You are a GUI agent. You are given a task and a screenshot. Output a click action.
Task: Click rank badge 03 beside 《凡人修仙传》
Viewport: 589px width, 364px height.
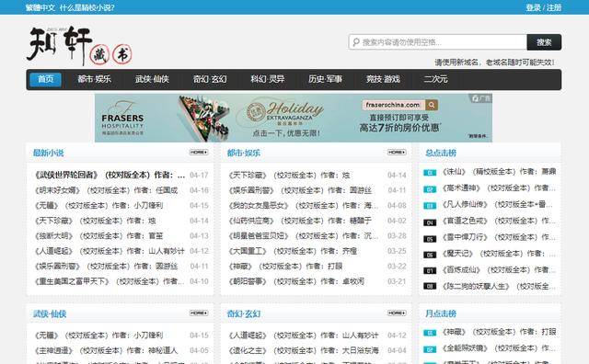point(430,206)
